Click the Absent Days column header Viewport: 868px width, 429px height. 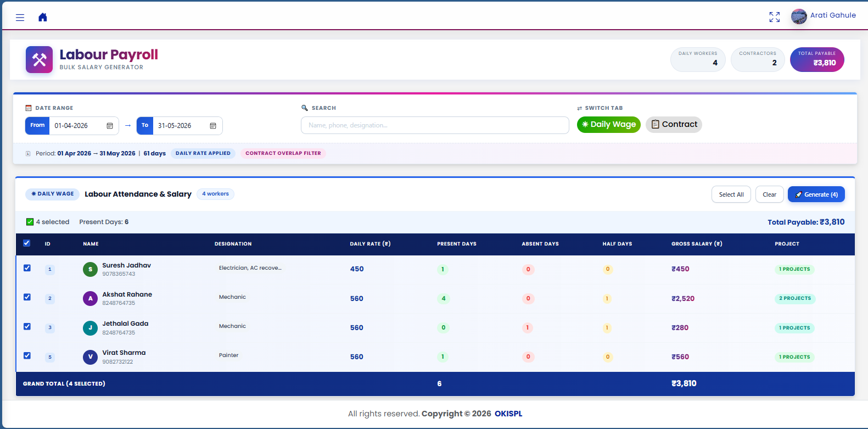point(540,244)
